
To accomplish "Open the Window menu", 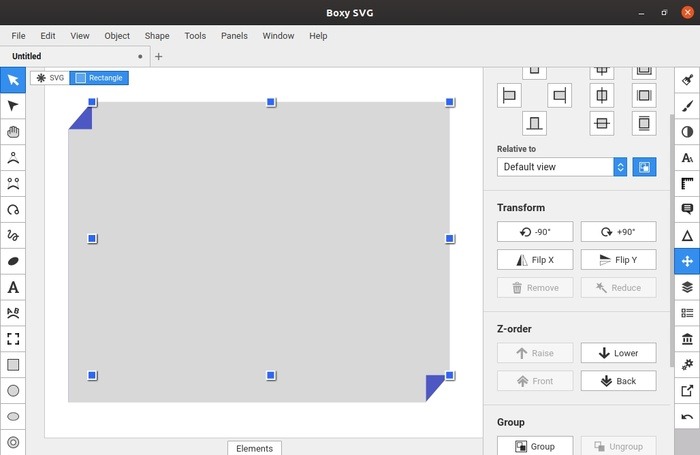I will pos(278,36).
